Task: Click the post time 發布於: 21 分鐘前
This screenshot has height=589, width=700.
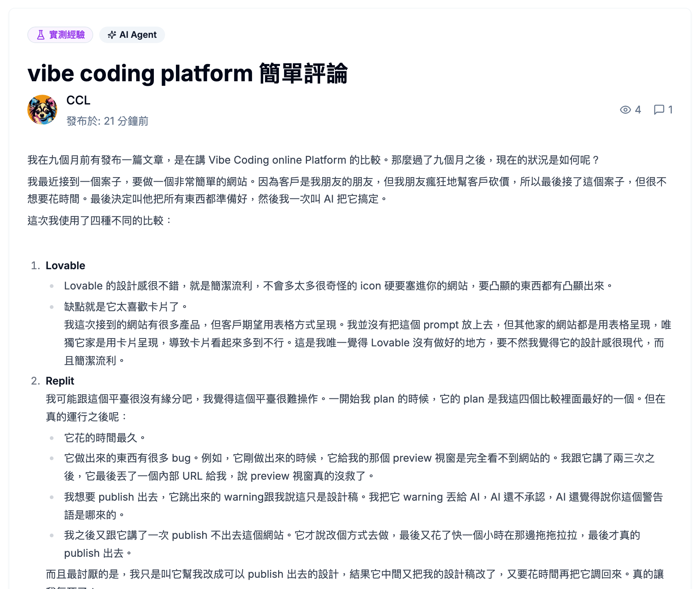Action: [107, 121]
